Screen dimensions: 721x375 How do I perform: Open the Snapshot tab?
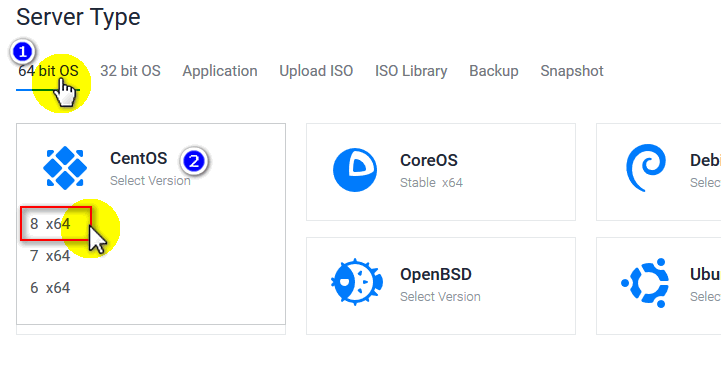(x=572, y=71)
